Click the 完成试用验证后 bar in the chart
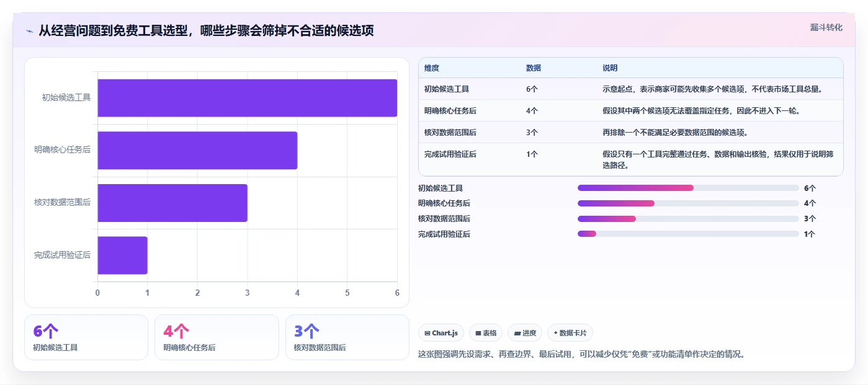Viewport: 868px width, 385px height. click(x=122, y=255)
